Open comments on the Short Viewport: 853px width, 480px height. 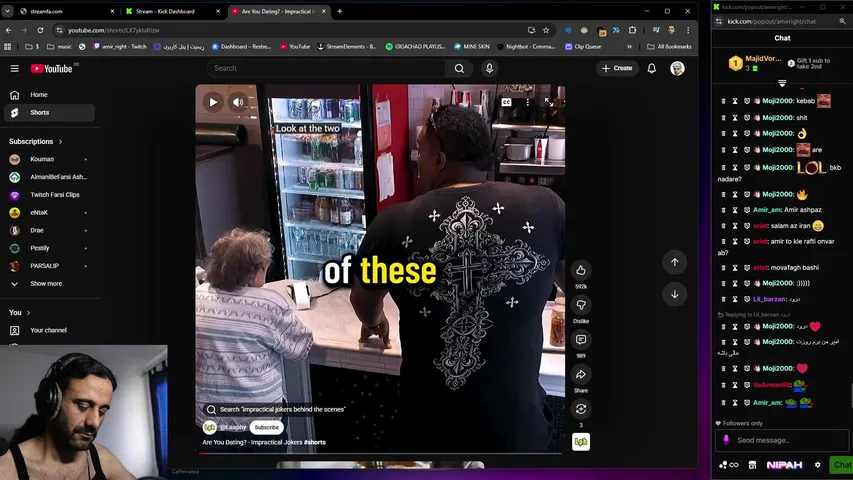click(581, 340)
